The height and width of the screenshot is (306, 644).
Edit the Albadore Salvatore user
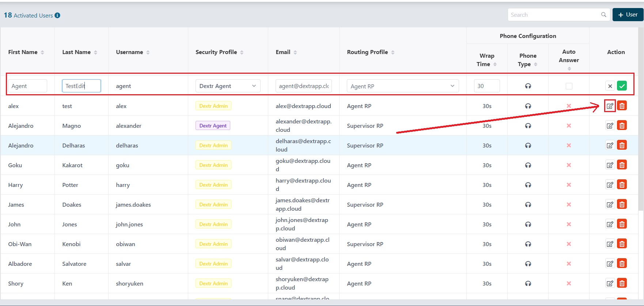[610, 264]
